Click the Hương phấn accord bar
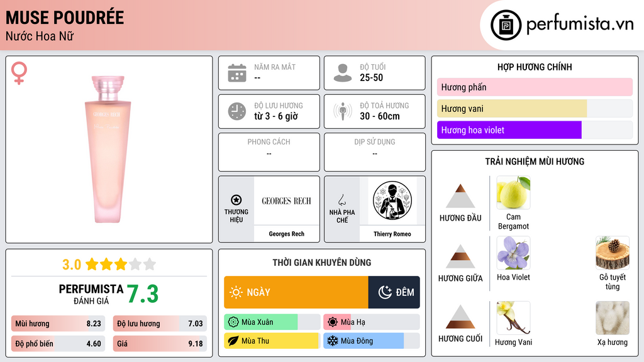 pos(535,87)
